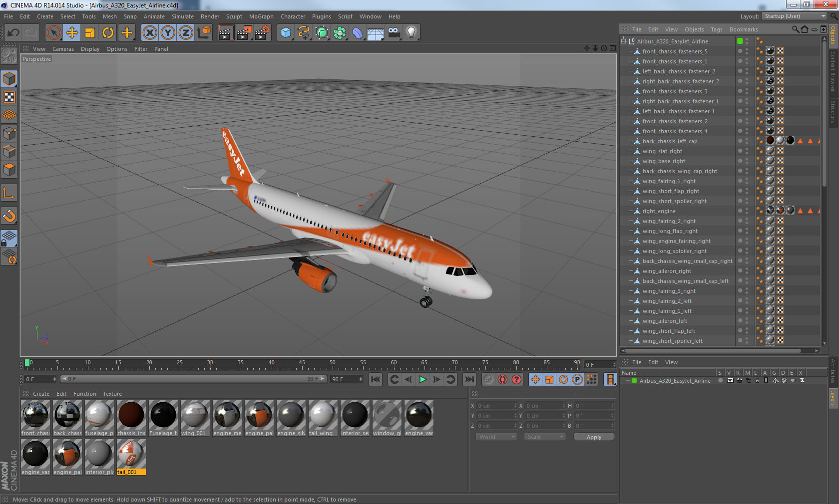The width and height of the screenshot is (839, 504).
Task: Open the Simulate menu
Action: (x=183, y=16)
